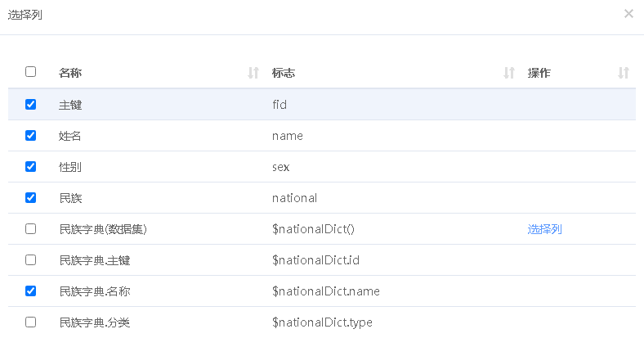Toggle the select-all header checkbox

(x=31, y=72)
